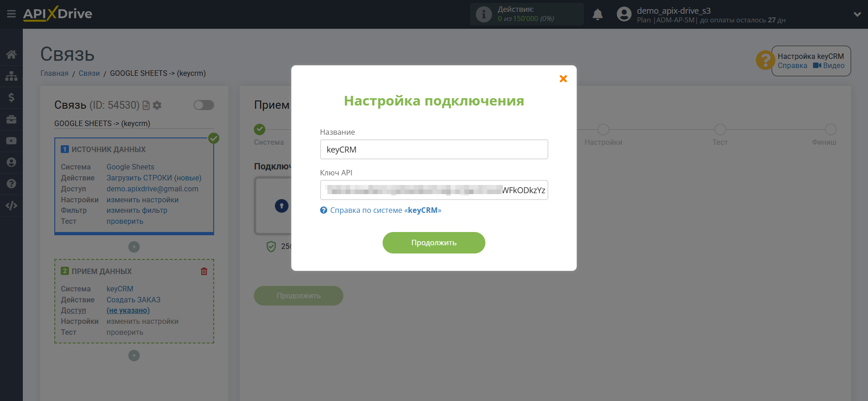Viewport: 868px width, 401px height.
Task: Click background Продолжить button
Action: 299,295
